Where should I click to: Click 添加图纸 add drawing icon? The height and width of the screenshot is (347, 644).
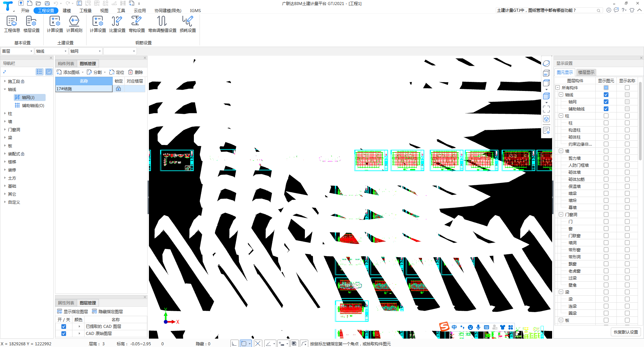[59, 72]
